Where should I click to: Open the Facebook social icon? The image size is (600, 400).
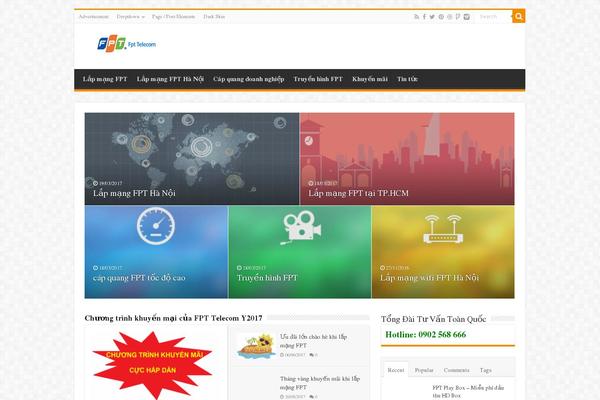point(424,17)
